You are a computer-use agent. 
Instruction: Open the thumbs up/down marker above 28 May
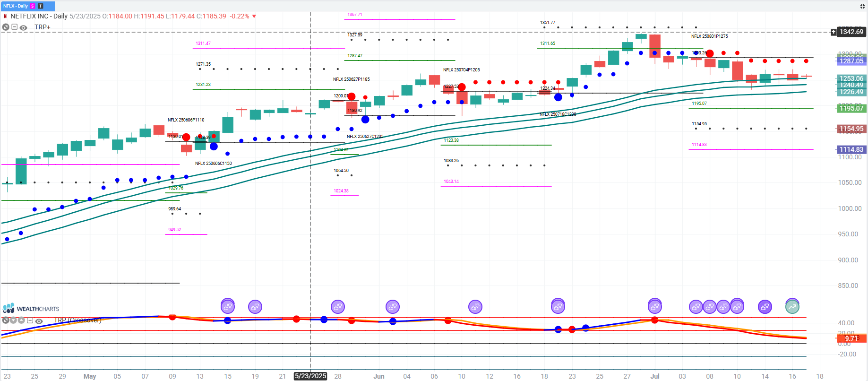(x=338, y=307)
